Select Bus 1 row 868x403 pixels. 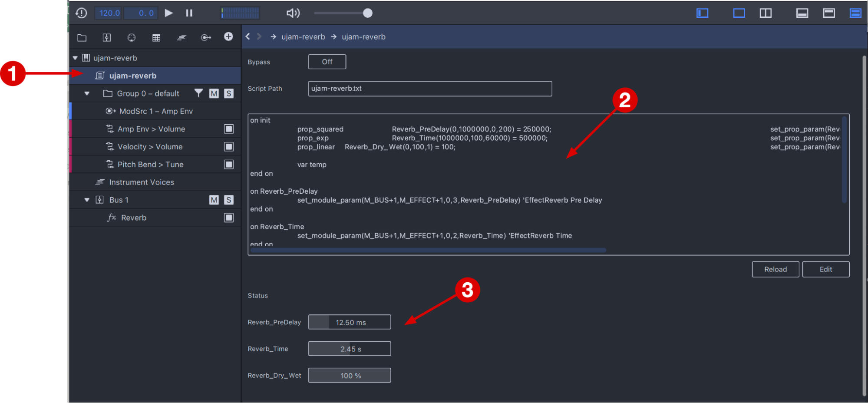tap(155, 200)
